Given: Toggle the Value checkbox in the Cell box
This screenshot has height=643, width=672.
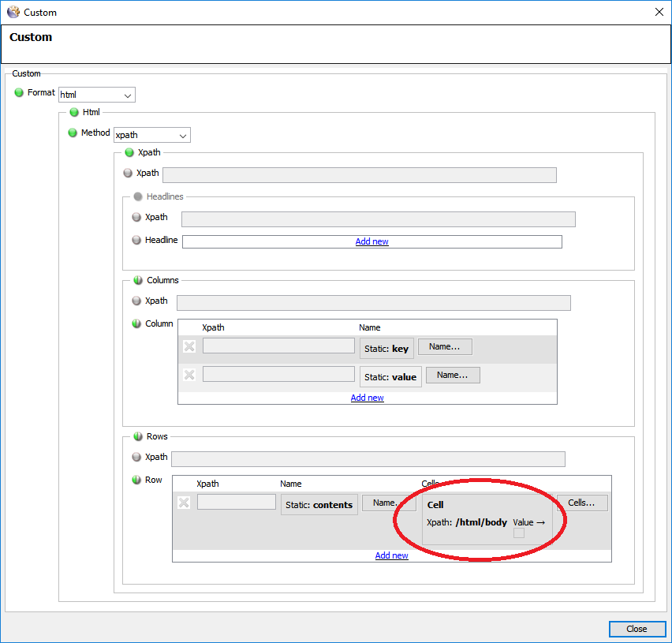Looking at the screenshot, I should pyautogui.click(x=518, y=533).
